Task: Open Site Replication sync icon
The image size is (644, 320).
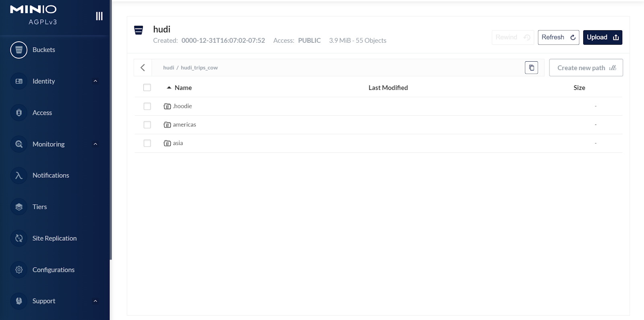Action: pyautogui.click(x=19, y=239)
